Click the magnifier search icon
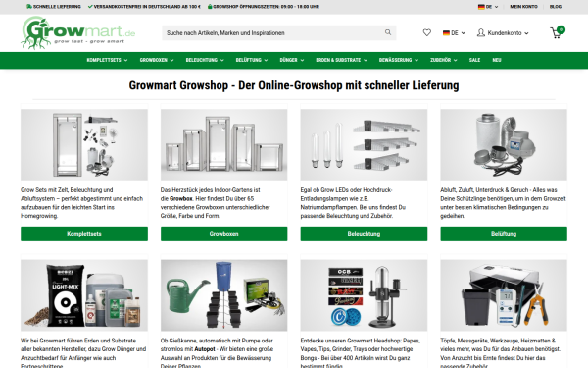Viewport: 588px width, 368px height. point(388,32)
